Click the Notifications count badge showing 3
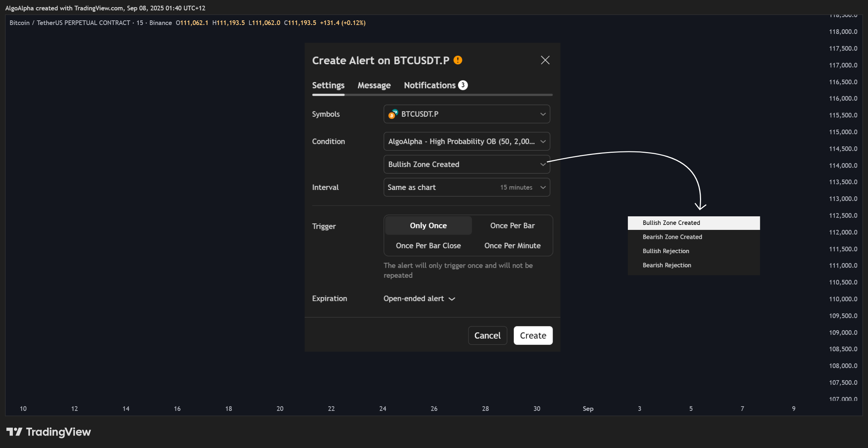The width and height of the screenshot is (868, 448). click(x=463, y=85)
